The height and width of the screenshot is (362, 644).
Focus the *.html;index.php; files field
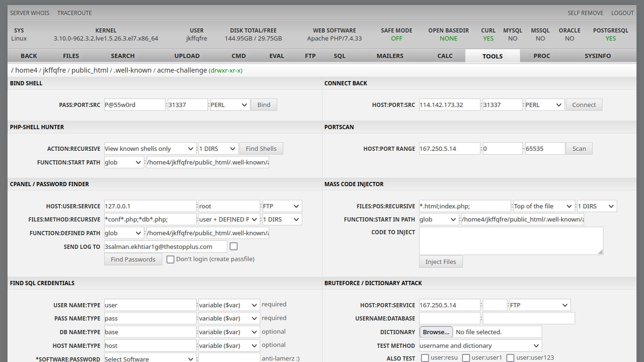coord(465,206)
